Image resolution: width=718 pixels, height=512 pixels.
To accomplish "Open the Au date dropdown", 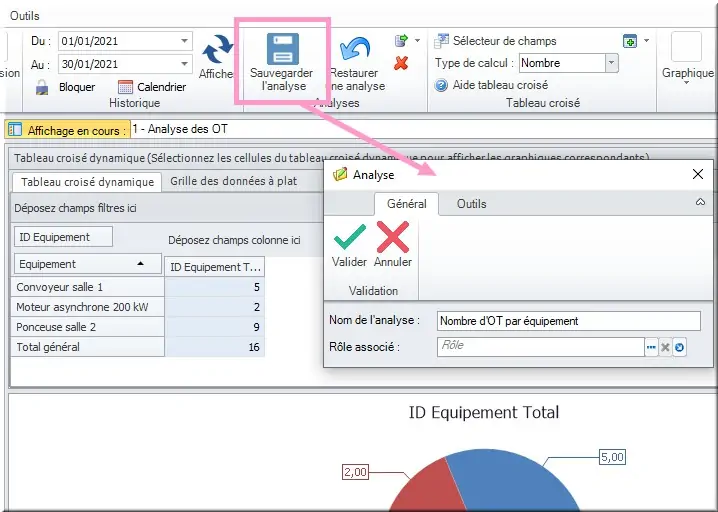I will tap(184, 64).
